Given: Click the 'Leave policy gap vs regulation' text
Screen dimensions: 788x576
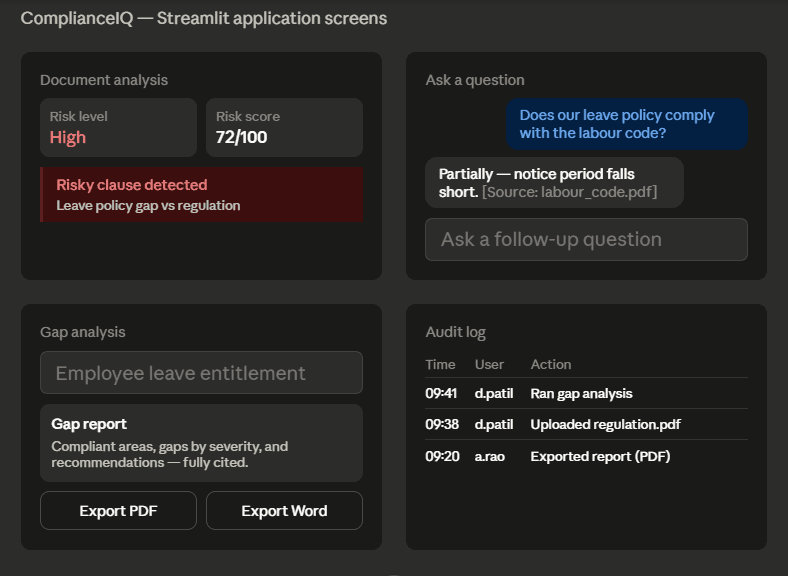Looking at the screenshot, I should click(x=148, y=206).
